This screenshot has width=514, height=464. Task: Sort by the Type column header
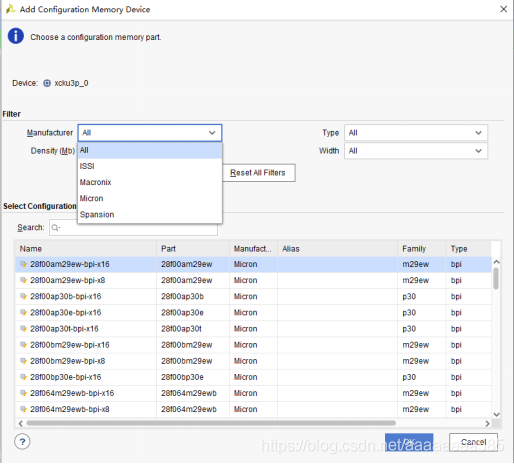point(468,249)
